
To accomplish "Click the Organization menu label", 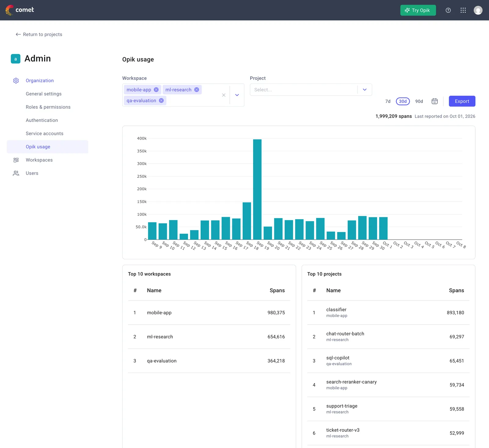I will (40, 81).
